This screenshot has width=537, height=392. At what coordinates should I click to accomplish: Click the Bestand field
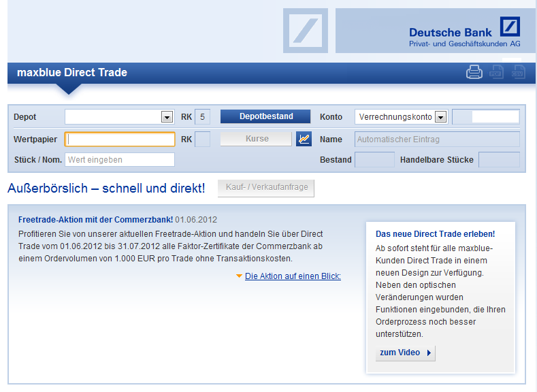click(x=374, y=160)
